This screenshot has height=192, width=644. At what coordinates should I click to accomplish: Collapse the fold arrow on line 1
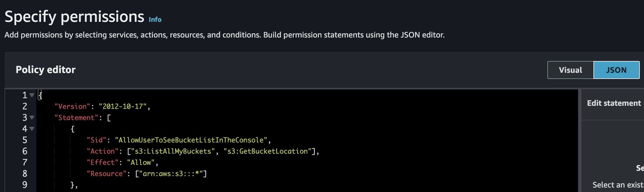click(x=32, y=95)
